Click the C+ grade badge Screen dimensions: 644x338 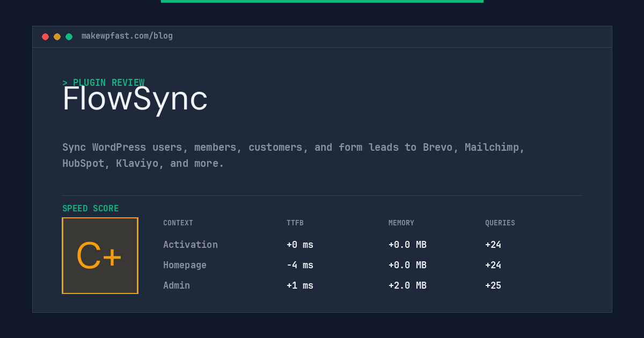pyautogui.click(x=100, y=255)
